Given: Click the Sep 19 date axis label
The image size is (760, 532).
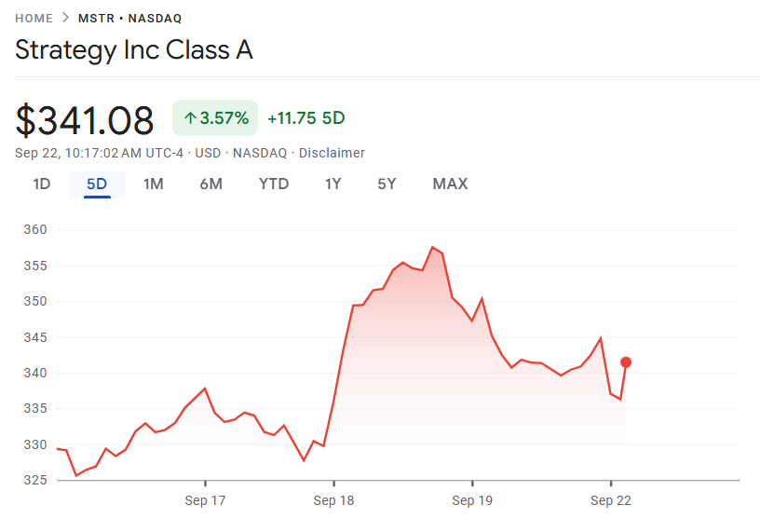Looking at the screenshot, I should [472, 500].
